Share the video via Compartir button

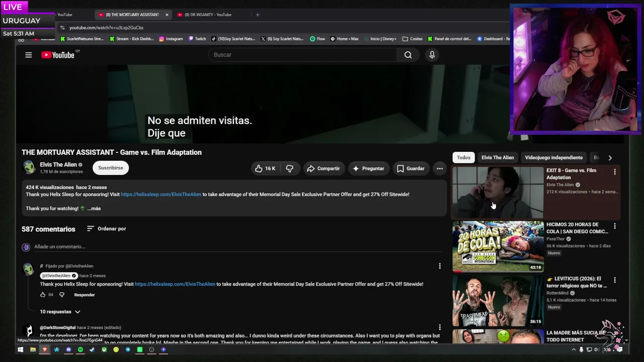324,168
